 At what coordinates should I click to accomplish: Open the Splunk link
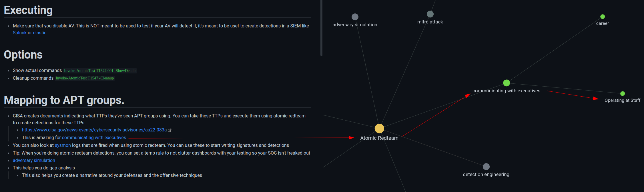[19, 33]
